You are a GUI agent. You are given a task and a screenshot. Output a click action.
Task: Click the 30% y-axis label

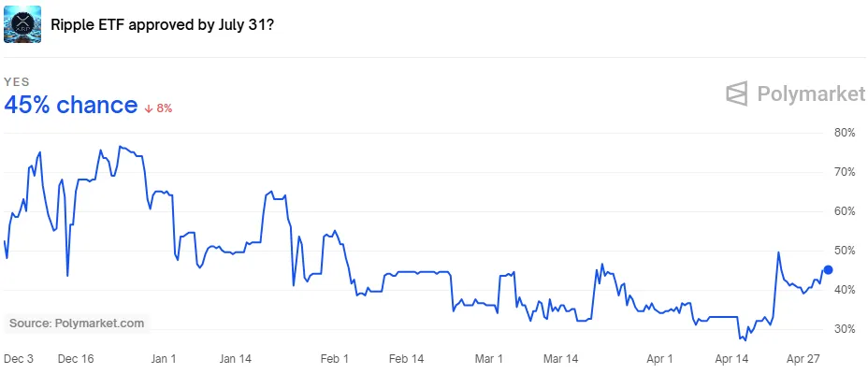coord(845,329)
